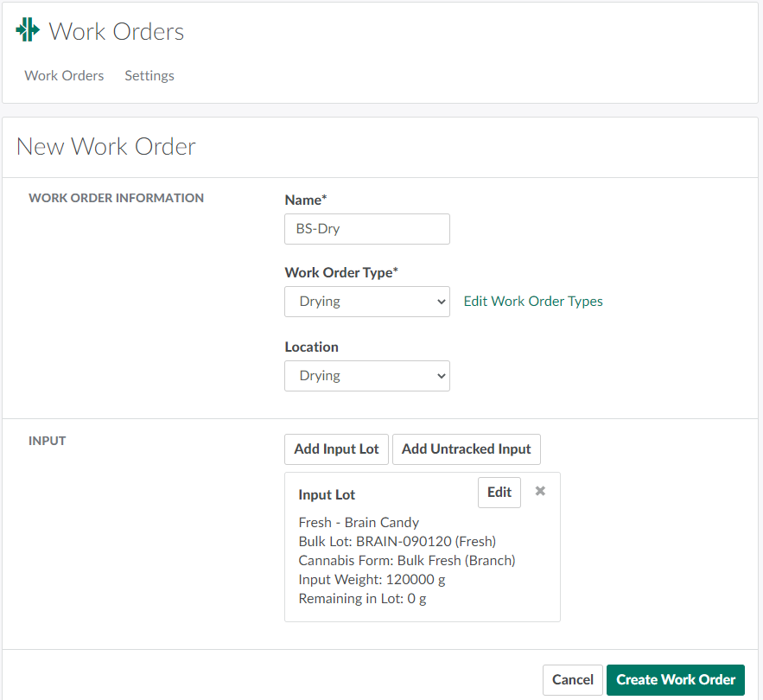The height and width of the screenshot is (700, 763).
Task: Focus the Name field containing BS-Dry
Action: [366, 229]
